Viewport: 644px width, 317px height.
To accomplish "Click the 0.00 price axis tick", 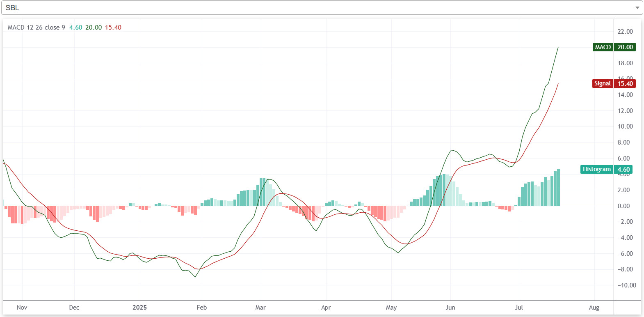I will [x=623, y=206].
